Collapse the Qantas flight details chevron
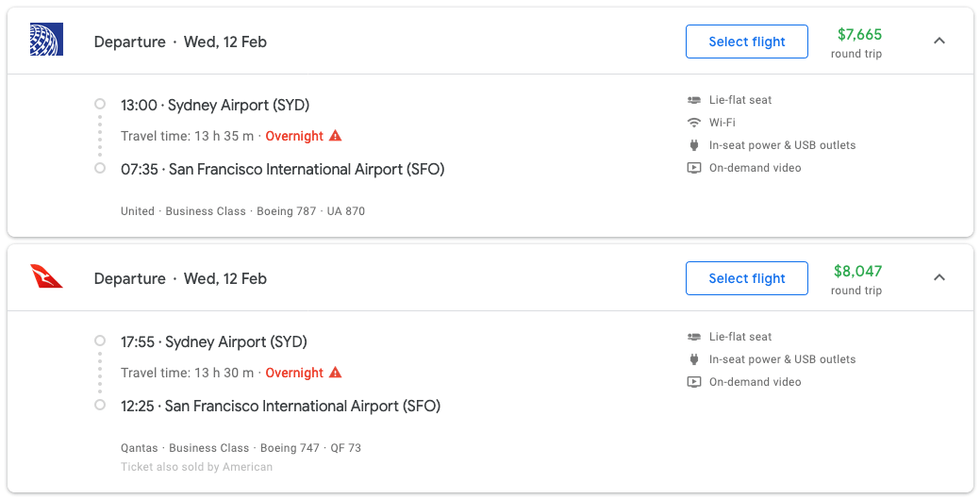The image size is (980, 499). (x=938, y=277)
